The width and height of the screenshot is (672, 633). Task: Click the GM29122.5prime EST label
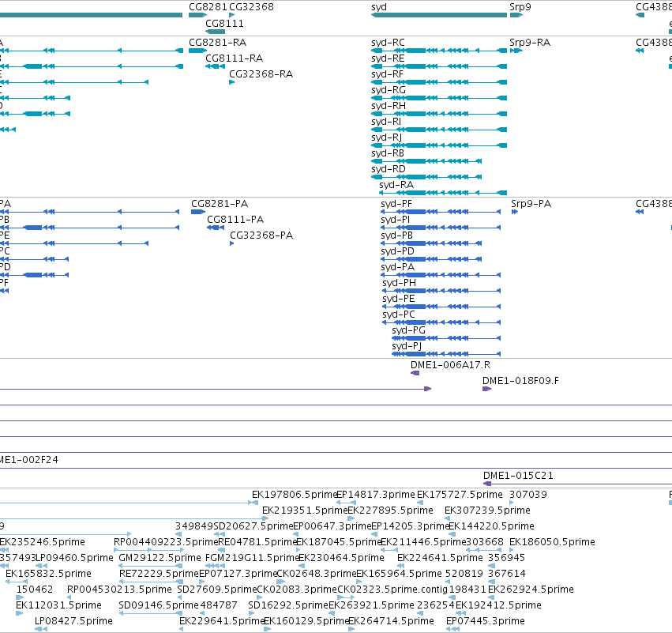160,558
